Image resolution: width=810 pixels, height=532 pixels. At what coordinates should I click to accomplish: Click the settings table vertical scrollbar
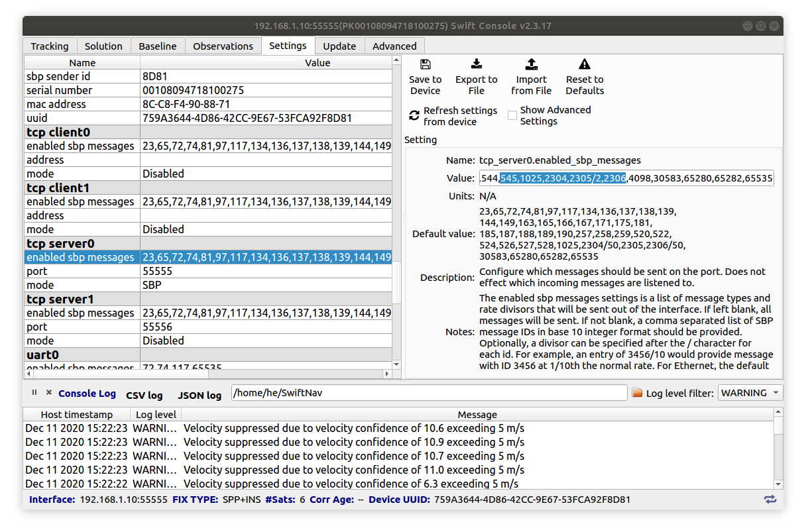tap(396, 212)
